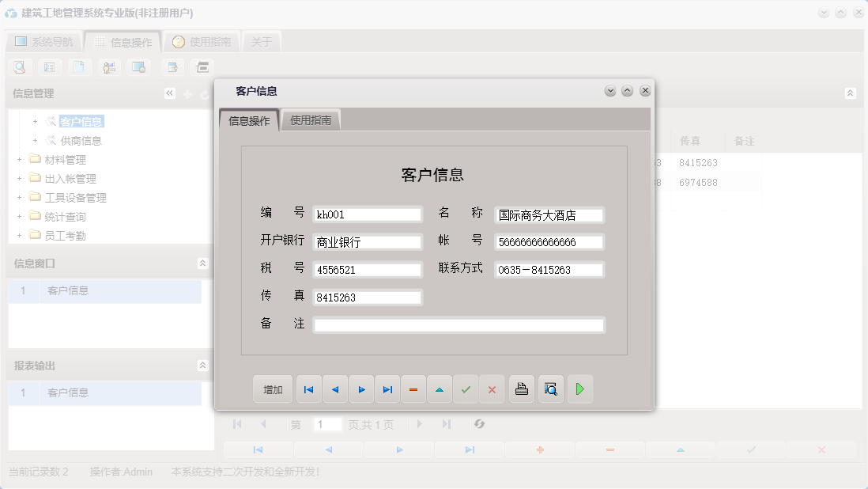The image size is (868, 489).
Task: Run the query using the green play icon
Action: (580, 389)
